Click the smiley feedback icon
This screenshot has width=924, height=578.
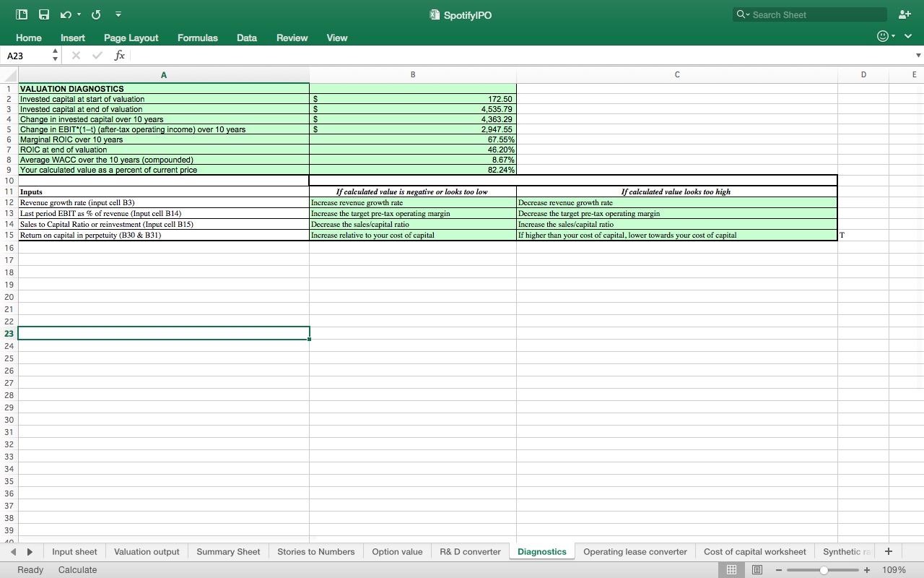(882, 36)
